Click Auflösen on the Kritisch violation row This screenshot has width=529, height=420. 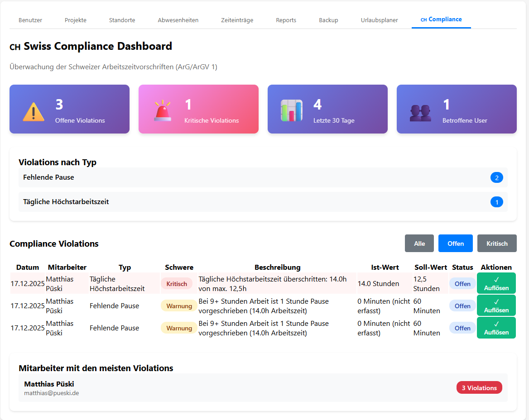point(496,283)
